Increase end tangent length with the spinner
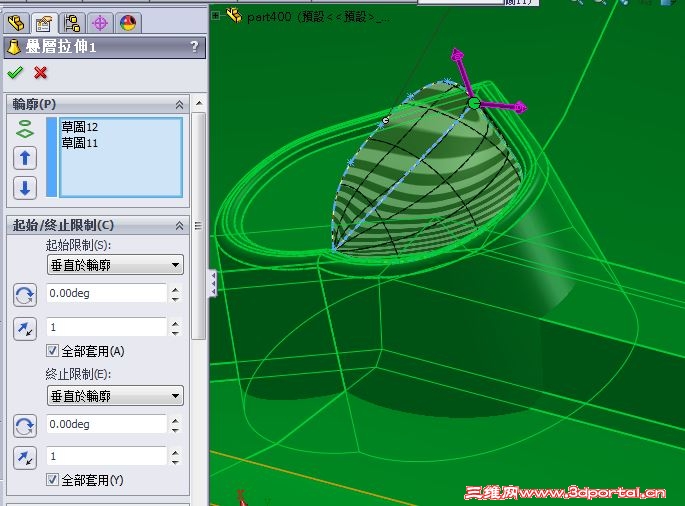Viewport: 685px width, 506px height. click(x=175, y=453)
